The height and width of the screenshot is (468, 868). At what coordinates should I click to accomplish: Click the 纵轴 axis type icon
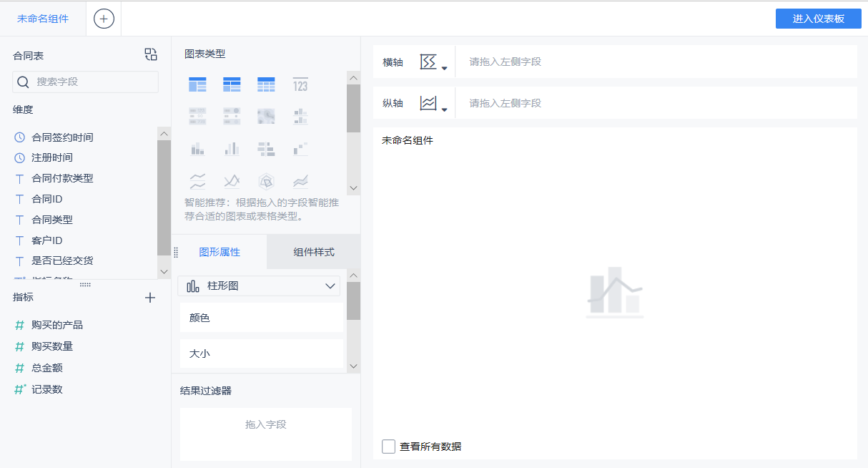[428, 103]
